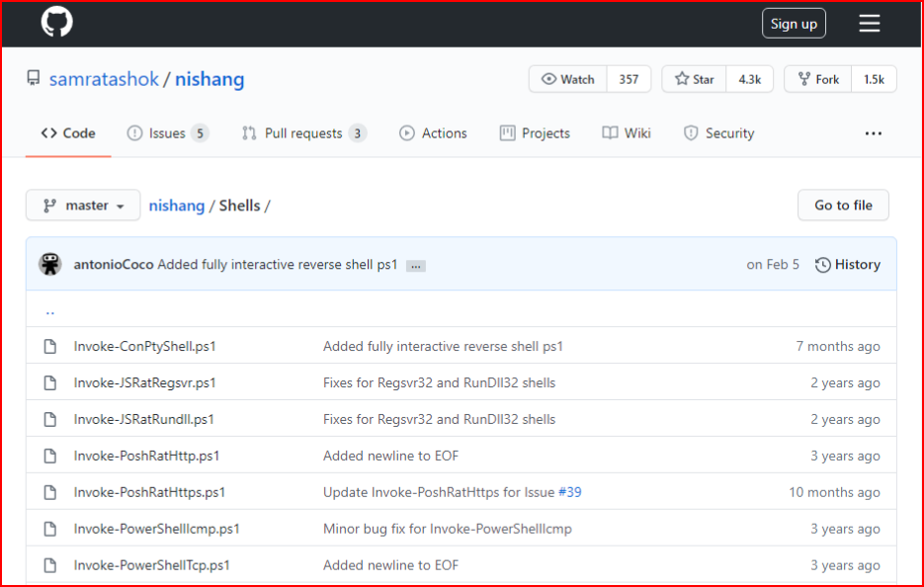Expand commit description ellipsis button

415,267
